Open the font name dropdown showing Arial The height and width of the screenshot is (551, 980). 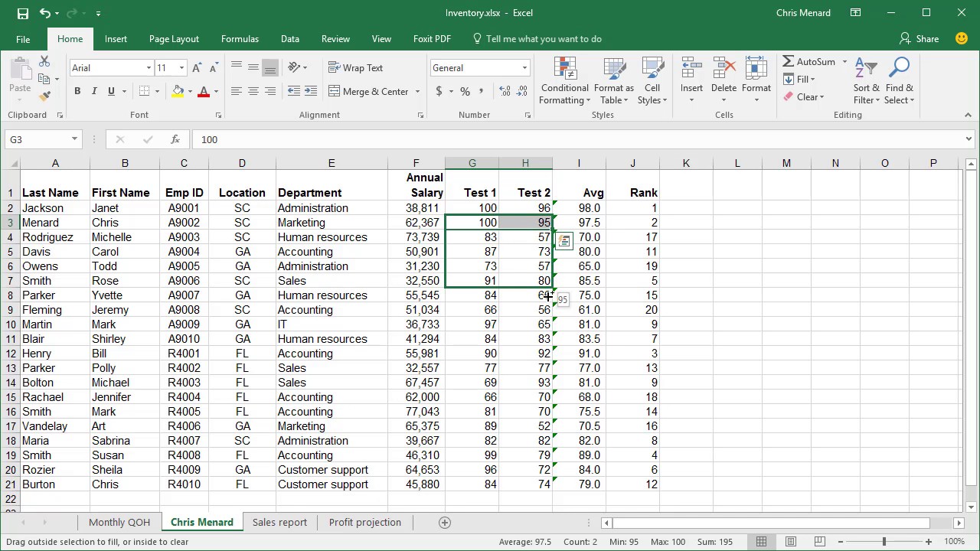click(x=149, y=68)
